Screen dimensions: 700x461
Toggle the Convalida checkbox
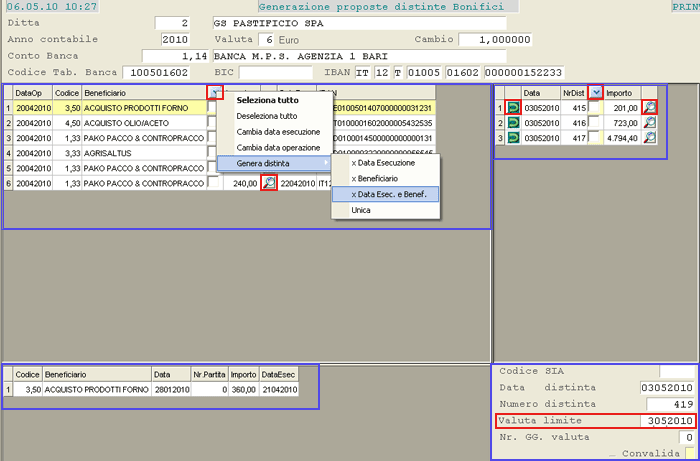click(690, 451)
